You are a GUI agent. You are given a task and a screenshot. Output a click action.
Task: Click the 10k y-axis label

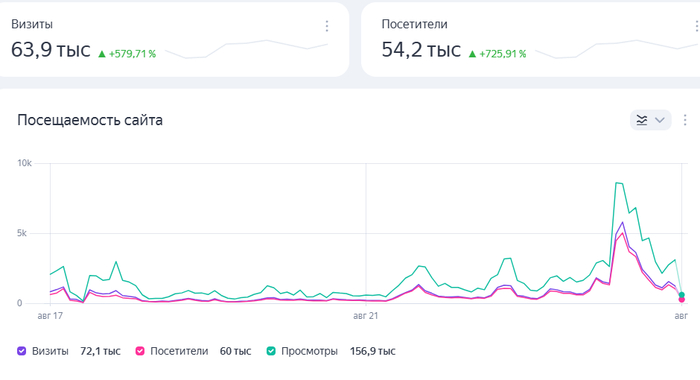pos(25,163)
